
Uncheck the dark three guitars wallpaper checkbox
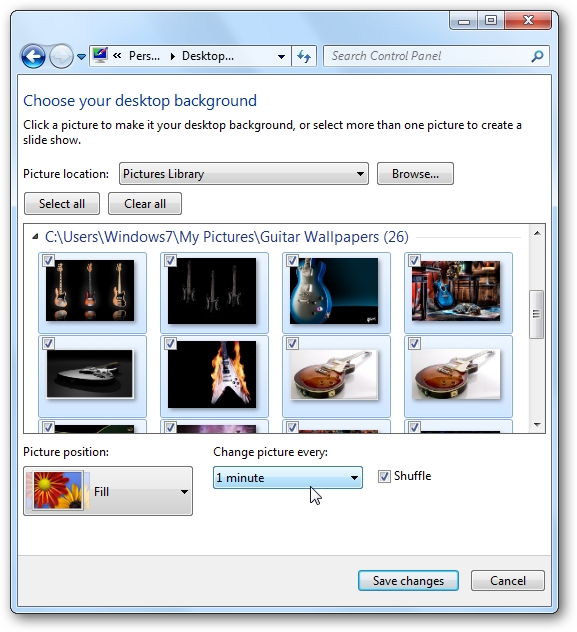170,260
